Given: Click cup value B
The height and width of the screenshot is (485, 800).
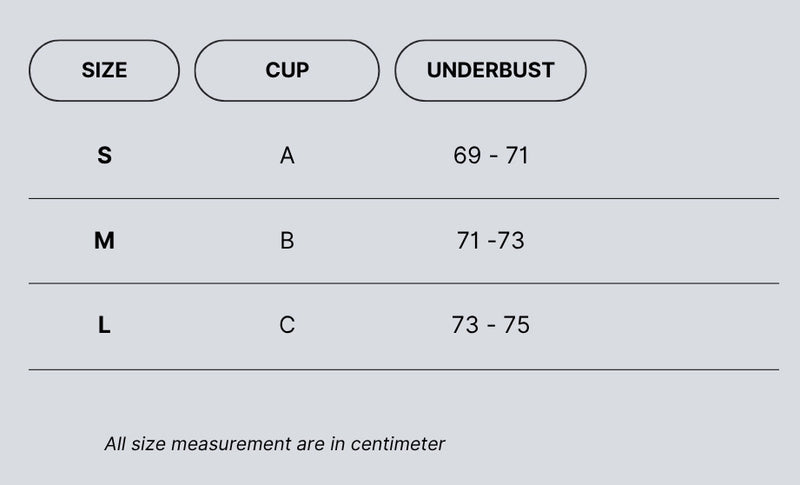Looking at the screenshot, I should click(x=287, y=240).
